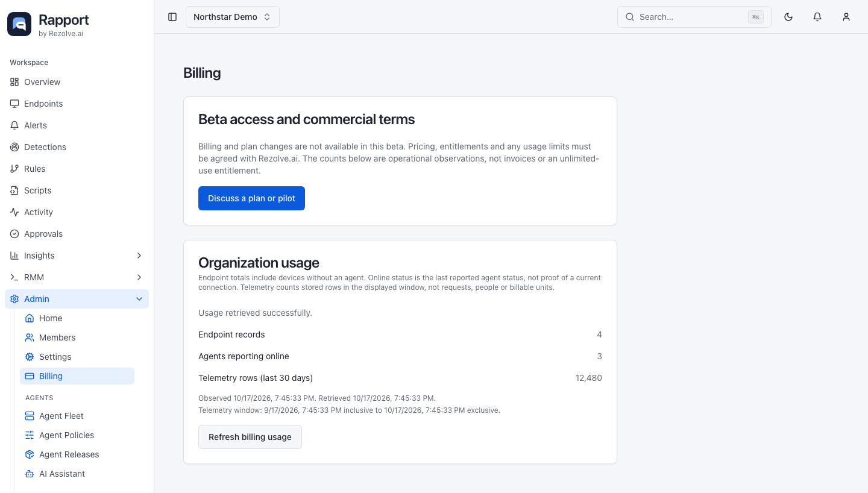This screenshot has width=868, height=493.
Task: Expand the RMM submenu chevron
Action: tap(139, 277)
